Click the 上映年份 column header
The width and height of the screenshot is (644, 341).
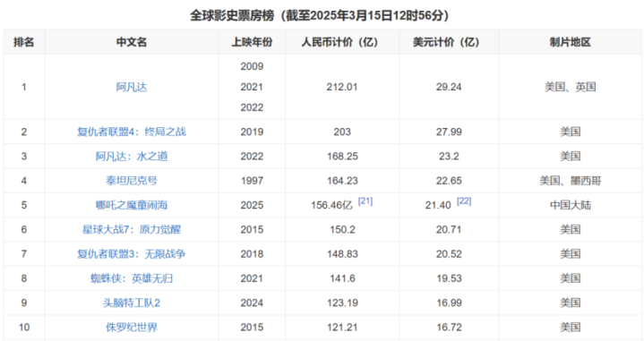[x=252, y=42]
